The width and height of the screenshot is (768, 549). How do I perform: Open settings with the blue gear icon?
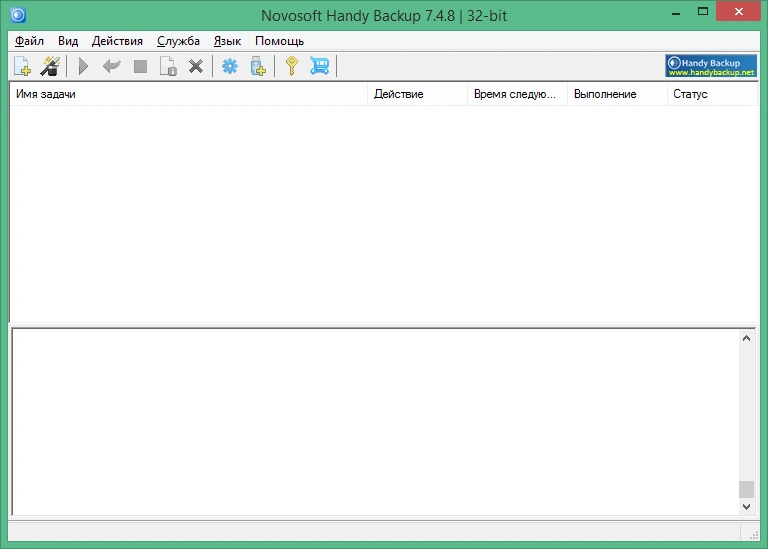[230, 66]
